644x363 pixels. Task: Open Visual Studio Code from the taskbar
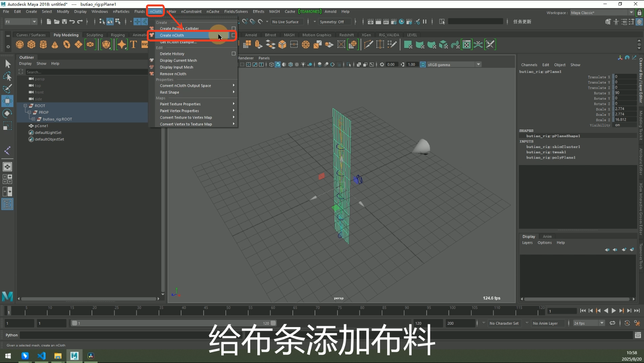[x=42, y=356]
